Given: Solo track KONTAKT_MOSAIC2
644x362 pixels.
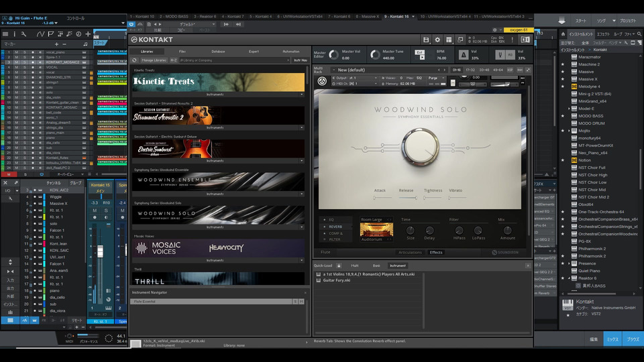Looking at the screenshot, I should 24,62.
